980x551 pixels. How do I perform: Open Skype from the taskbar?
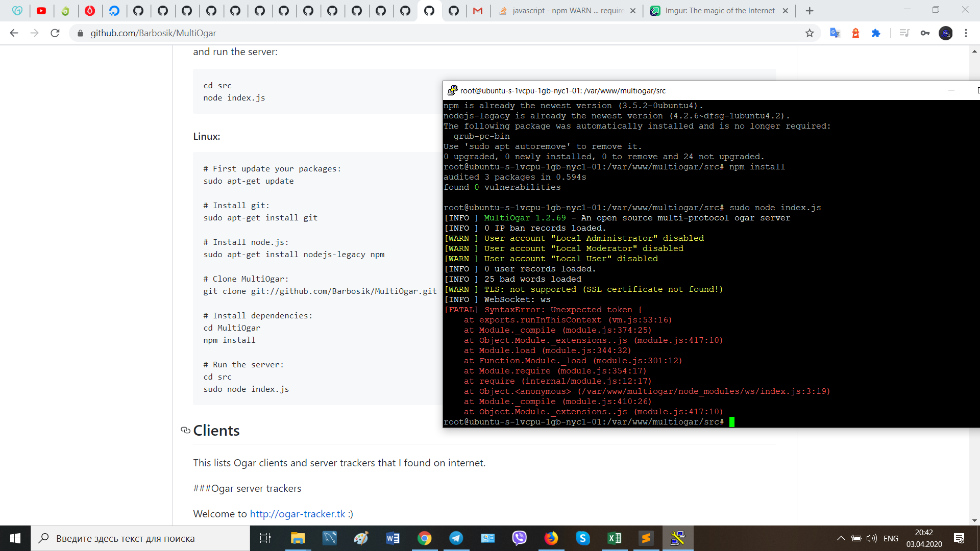tap(582, 538)
